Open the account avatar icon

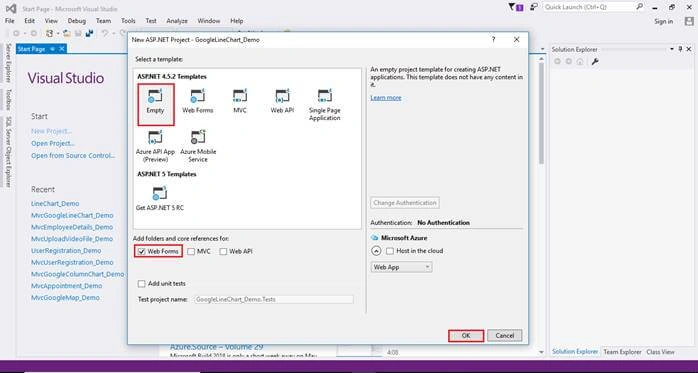tap(689, 21)
